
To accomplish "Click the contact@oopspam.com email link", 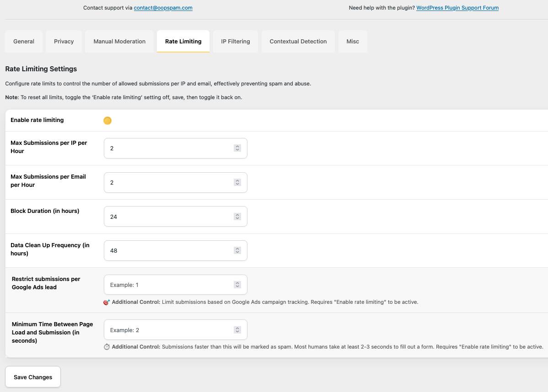I will pos(163,8).
